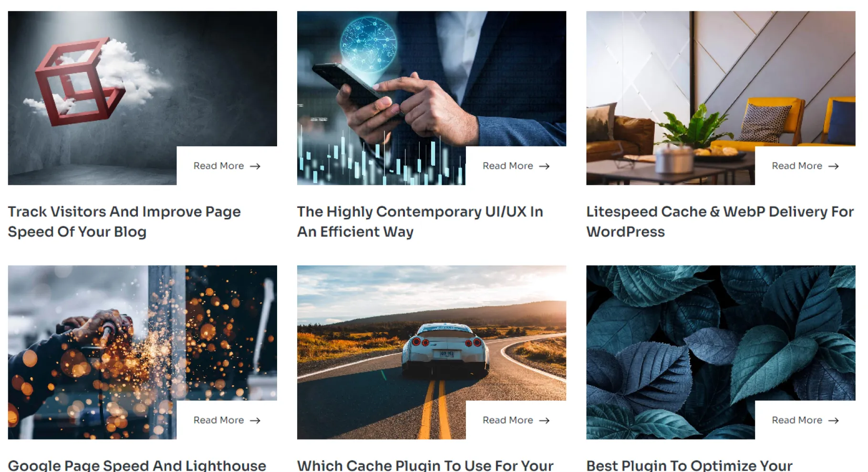Open Read More for Which Cache Plugin post

[516, 420]
